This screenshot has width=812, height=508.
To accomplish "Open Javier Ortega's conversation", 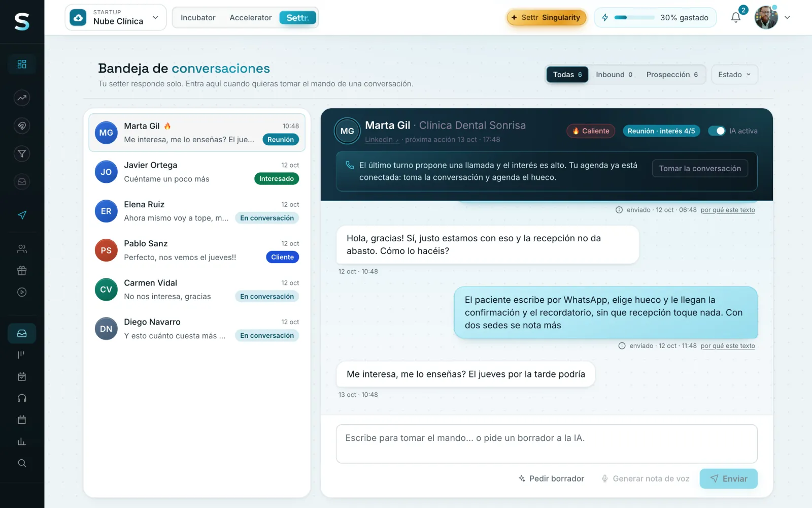I will coord(197,172).
